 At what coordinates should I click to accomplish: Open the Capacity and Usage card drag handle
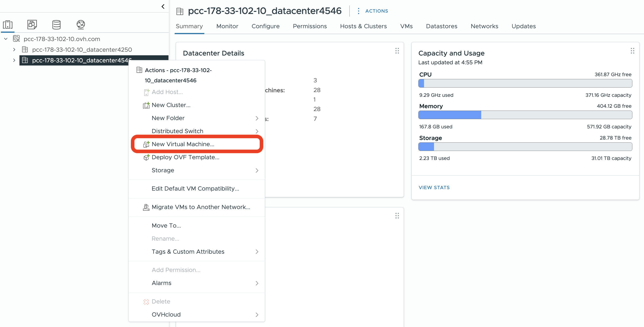point(633,51)
